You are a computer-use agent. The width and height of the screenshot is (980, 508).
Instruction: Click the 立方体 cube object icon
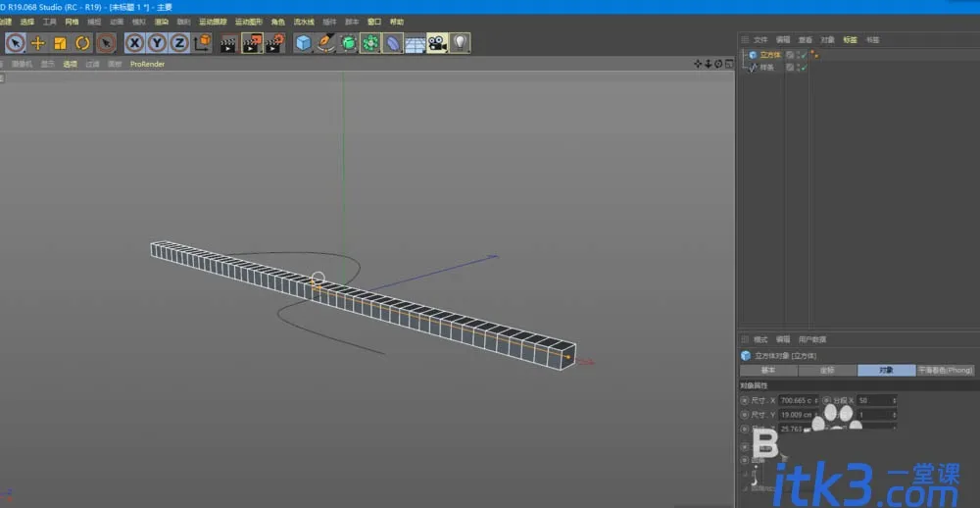coord(753,55)
